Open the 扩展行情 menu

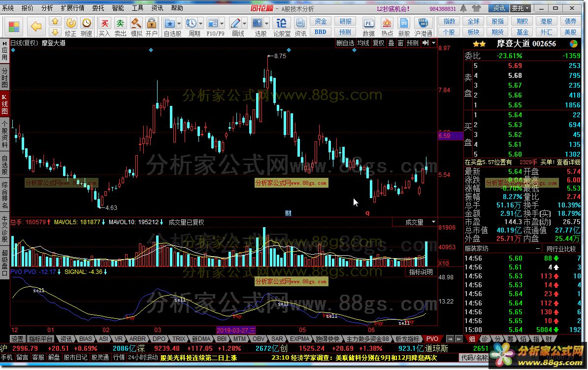point(72,8)
